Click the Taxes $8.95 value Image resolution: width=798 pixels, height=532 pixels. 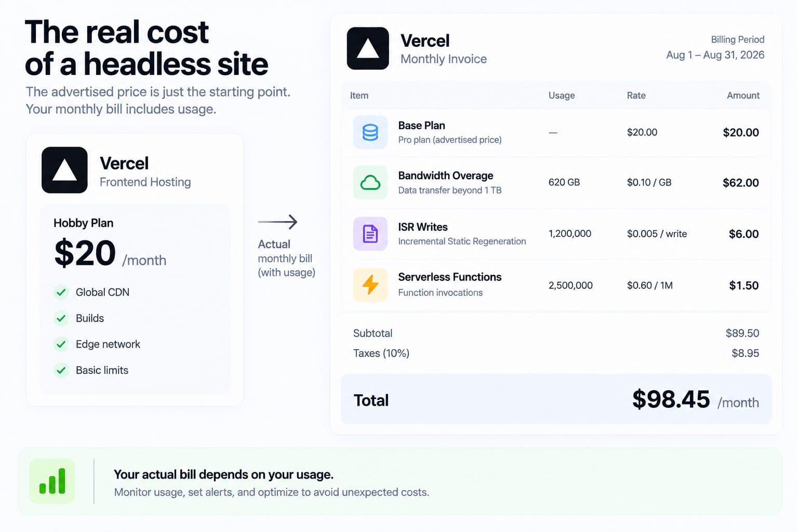(x=746, y=353)
